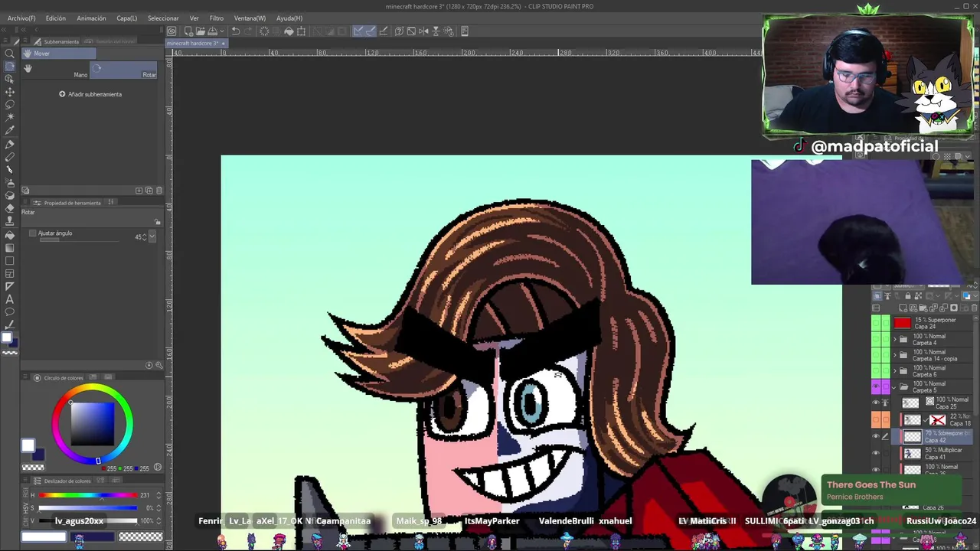Select the Lasso selection tool

click(x=10, y=105)
